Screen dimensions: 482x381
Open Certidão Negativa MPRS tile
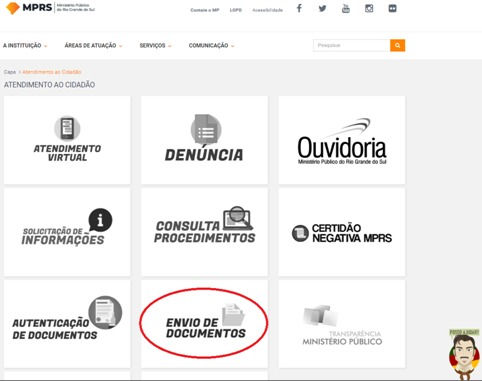(x=342, y=232)
